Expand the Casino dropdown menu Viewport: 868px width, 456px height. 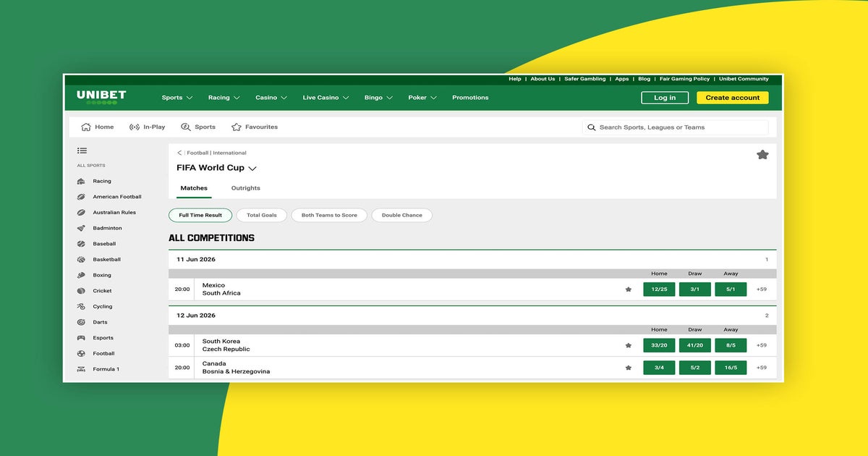tap(271, 98)
